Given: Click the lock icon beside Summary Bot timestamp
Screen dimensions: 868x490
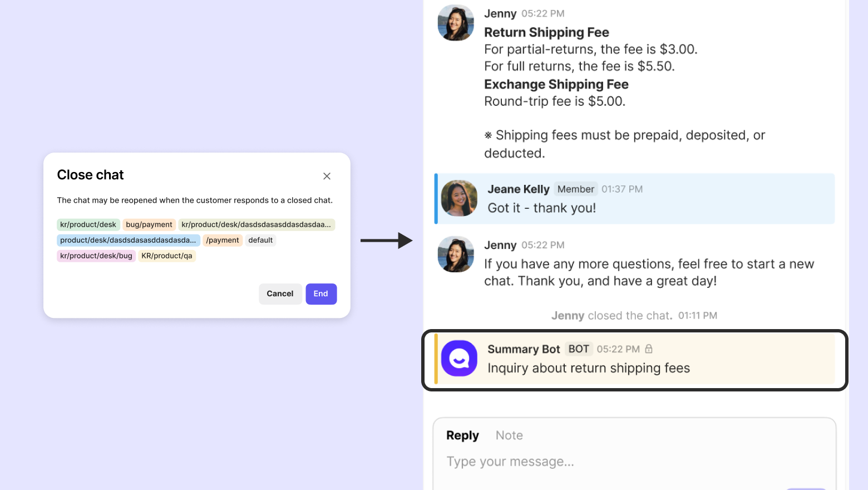Looking at the screenshot, I should pyautogui.click(x=649, y=349).
